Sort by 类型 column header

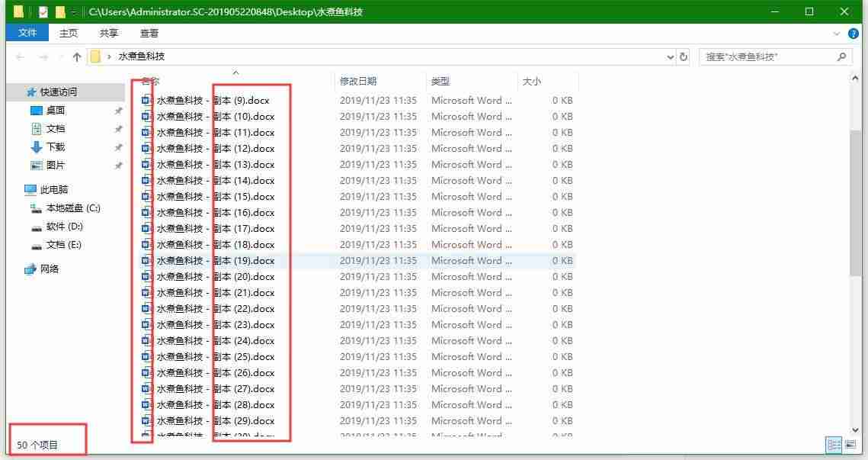pos(440,82)
